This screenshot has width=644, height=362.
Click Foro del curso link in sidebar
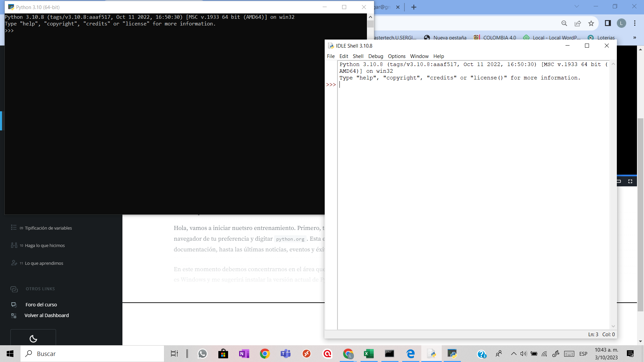[42, 304]
